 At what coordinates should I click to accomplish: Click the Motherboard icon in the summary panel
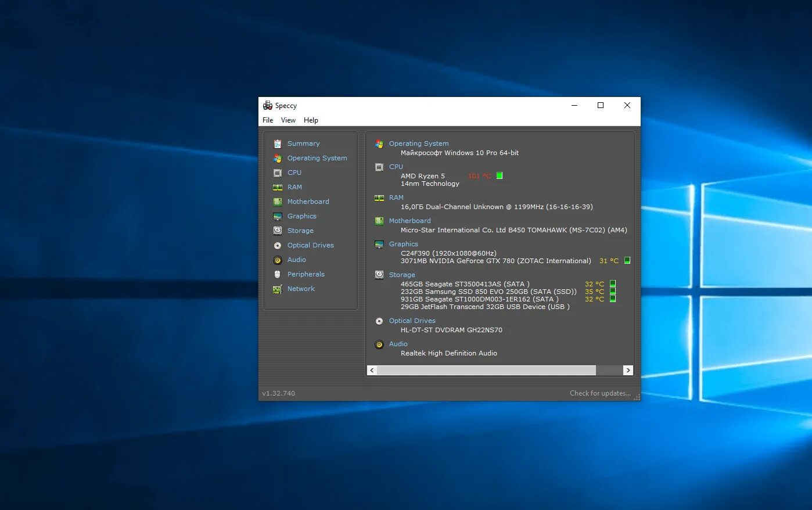(x=379, y=221)
